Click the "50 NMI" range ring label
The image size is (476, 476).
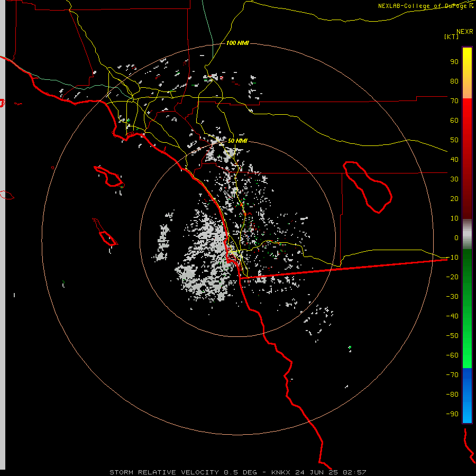click(x=237, y=141)
